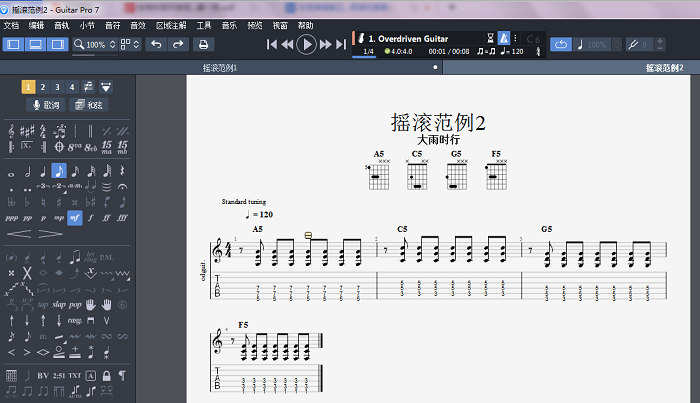Switch to the 摇滚范例1 tab
The image size is (700, 403).
(x=220, y=68)
